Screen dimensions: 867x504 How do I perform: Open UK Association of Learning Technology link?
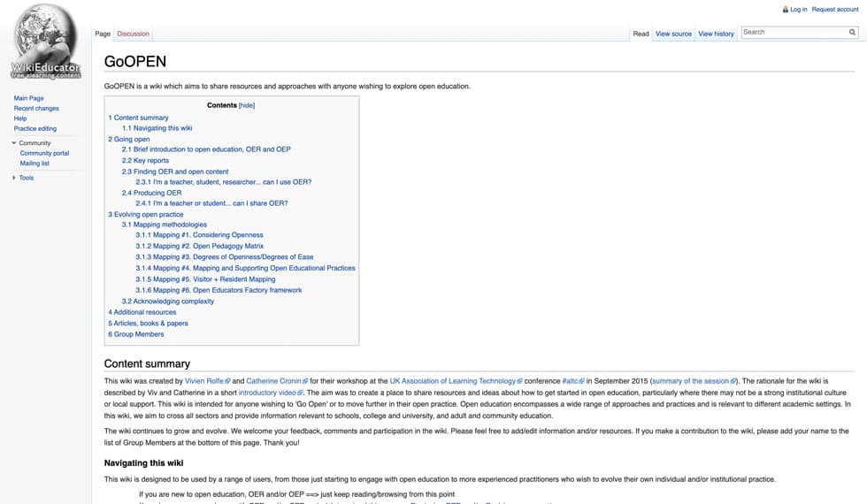tap(457, 381)
